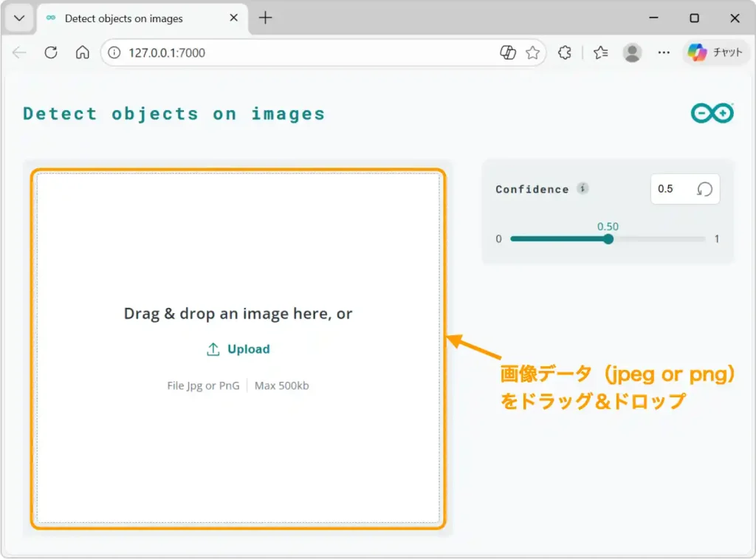The width and height of the screenshot is (756, 559).
Task: Select the Detect objects on images tab
Action: coord(122,18)
